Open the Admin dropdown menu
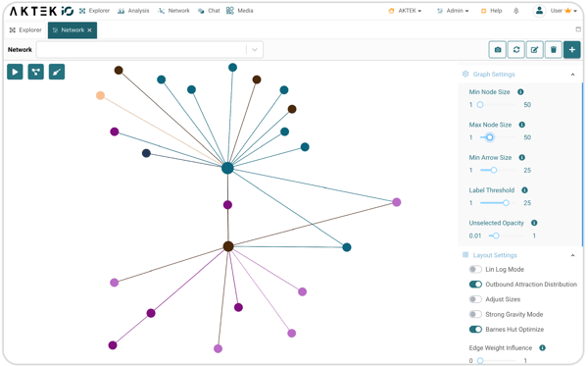Viewport: 588px width, 366px height. tap(453, 11)
